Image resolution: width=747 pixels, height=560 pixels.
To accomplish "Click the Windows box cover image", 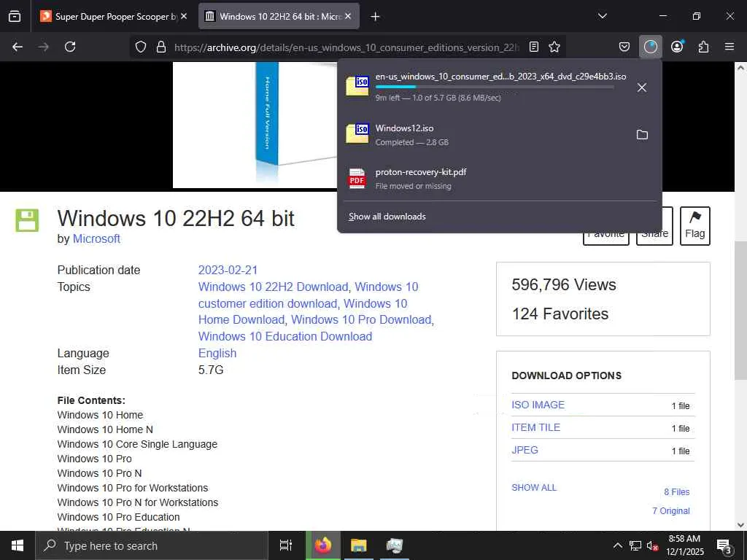I will coord(255,125).
